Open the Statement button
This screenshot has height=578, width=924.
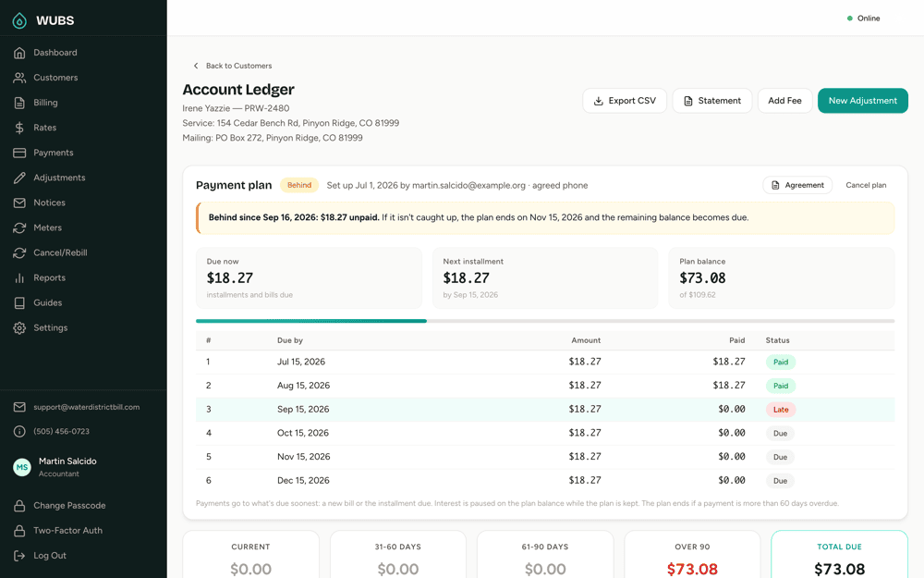pos(711,101)
